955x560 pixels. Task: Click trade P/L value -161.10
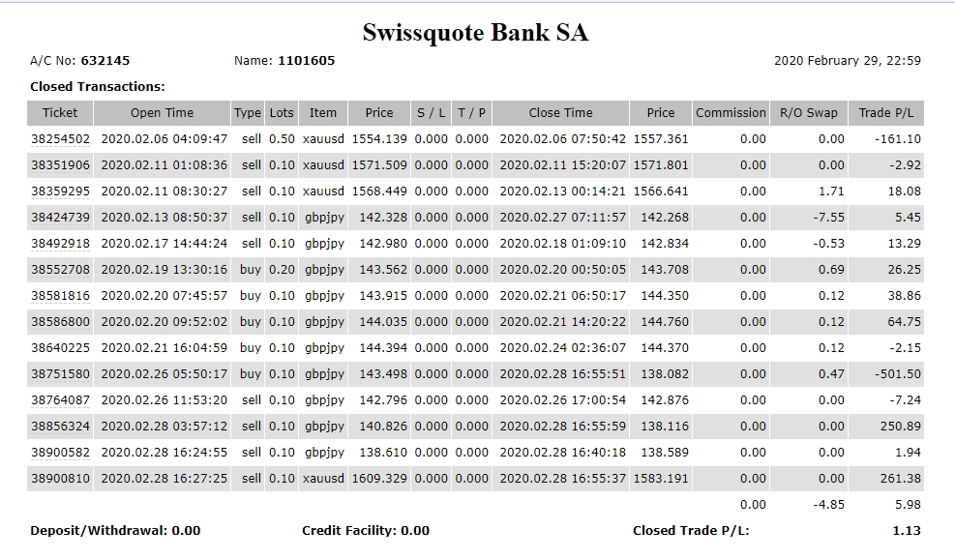coord(898,138)
